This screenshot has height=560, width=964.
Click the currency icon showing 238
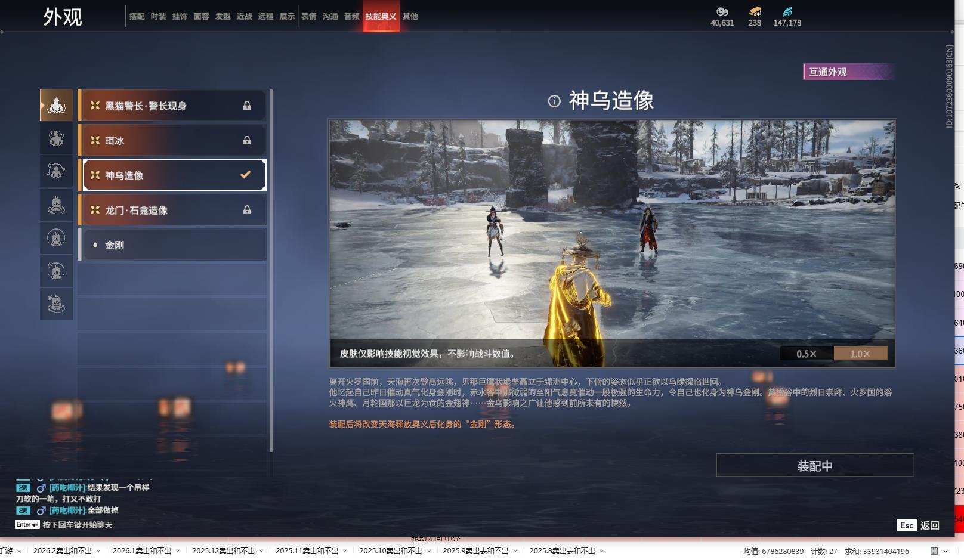(x=754, y=11)
